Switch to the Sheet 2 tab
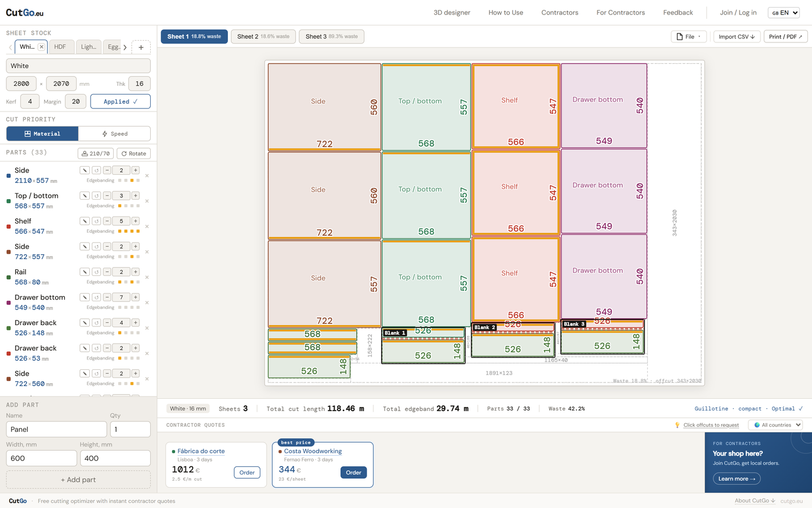 pos(263,37)
